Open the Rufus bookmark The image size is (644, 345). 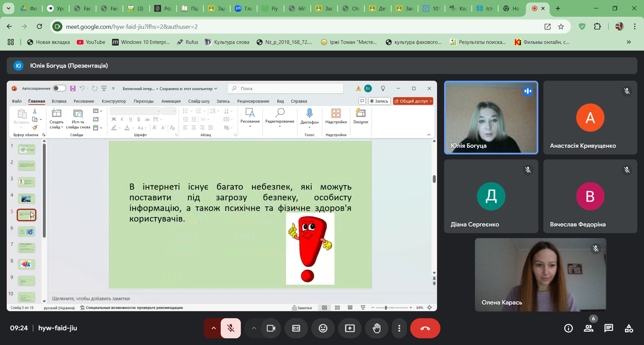pos(187,42)
